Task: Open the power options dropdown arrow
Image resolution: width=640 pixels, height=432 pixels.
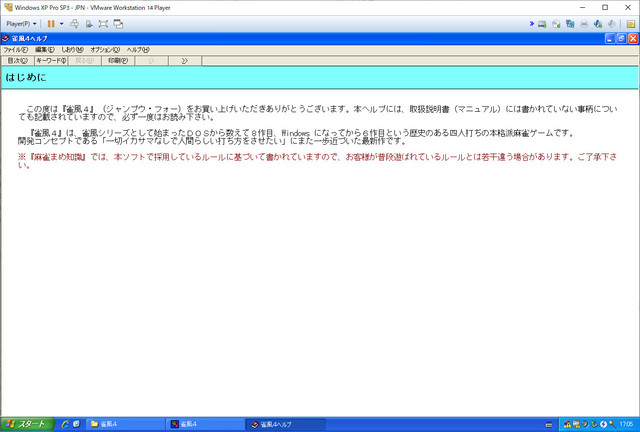Action: click(62, 24)
